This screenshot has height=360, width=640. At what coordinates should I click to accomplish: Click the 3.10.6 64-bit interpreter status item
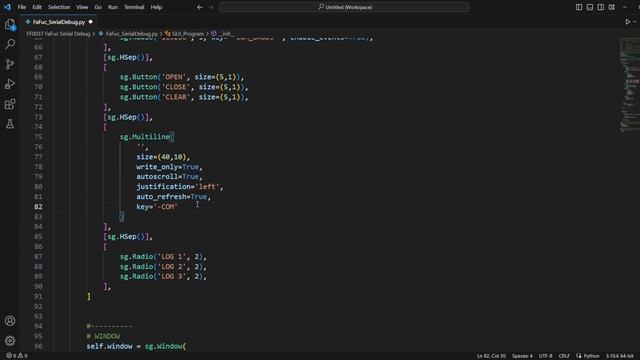coord(620,356)
